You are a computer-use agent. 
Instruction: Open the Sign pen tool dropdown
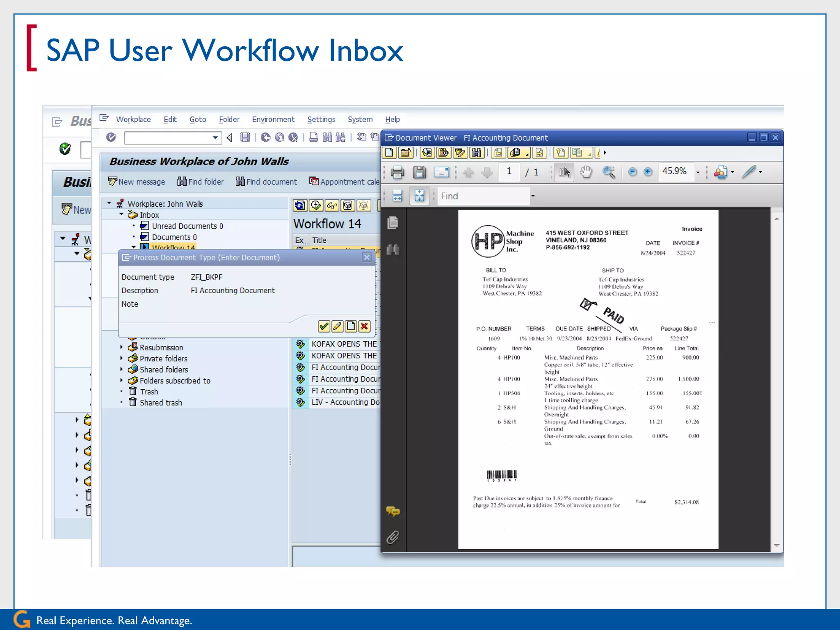[751, 172]
